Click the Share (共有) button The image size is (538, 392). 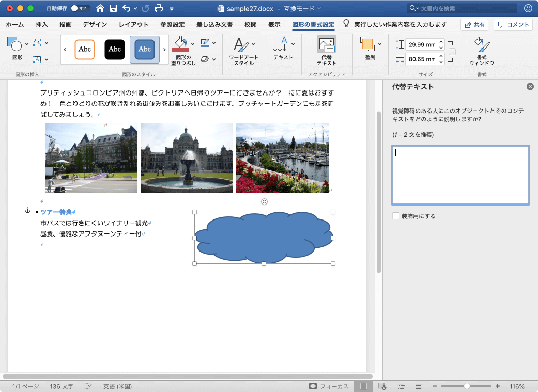475,25
